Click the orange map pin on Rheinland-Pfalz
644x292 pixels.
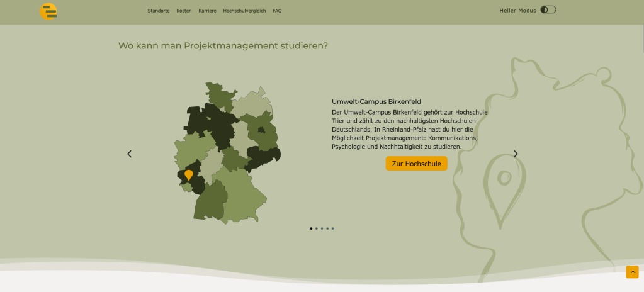[189, 174]
